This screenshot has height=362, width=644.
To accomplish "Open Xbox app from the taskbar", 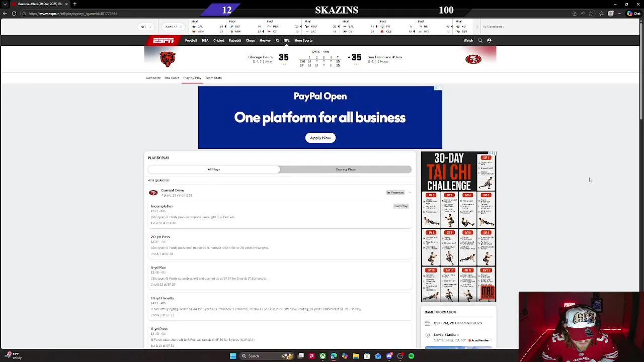I will click(323, 356).
